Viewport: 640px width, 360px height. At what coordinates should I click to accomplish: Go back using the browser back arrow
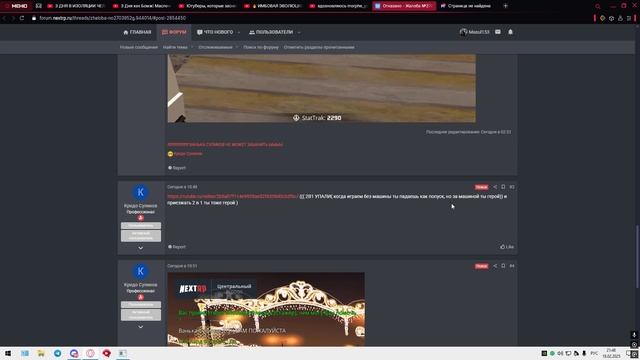click(4, 18)
